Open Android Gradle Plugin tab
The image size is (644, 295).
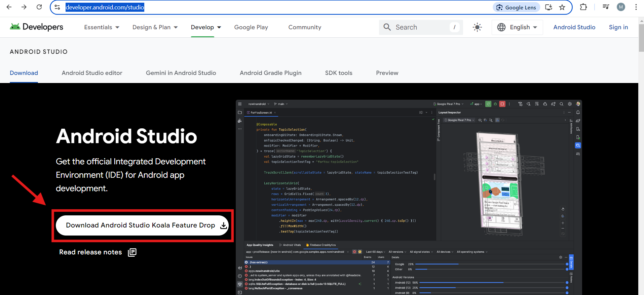[271, 73]
